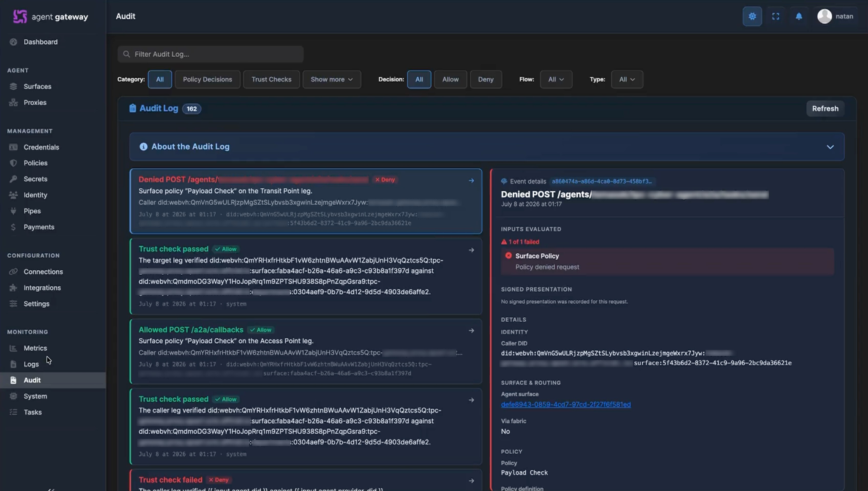Click the Connections link icon

(13, 272)
